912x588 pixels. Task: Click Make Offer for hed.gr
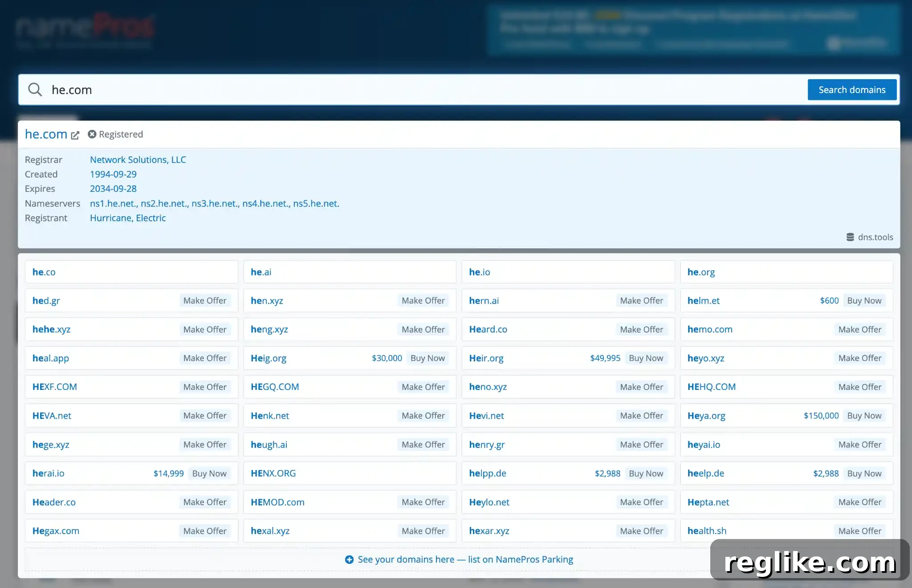pos(205,300)
